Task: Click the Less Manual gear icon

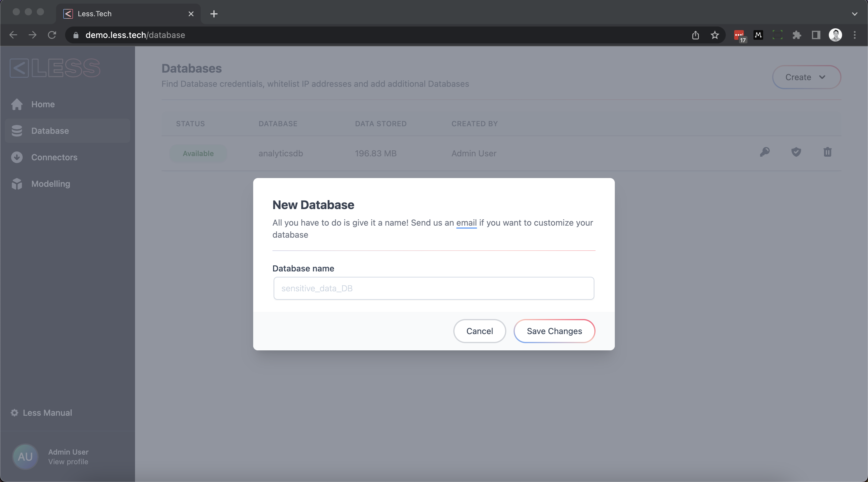Action: 14,412
